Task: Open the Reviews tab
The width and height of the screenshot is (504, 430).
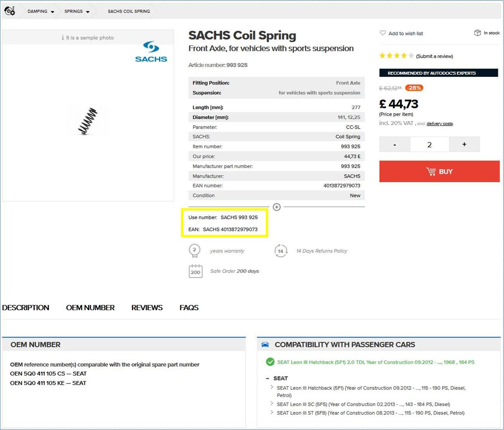Action: pos(147,308)
